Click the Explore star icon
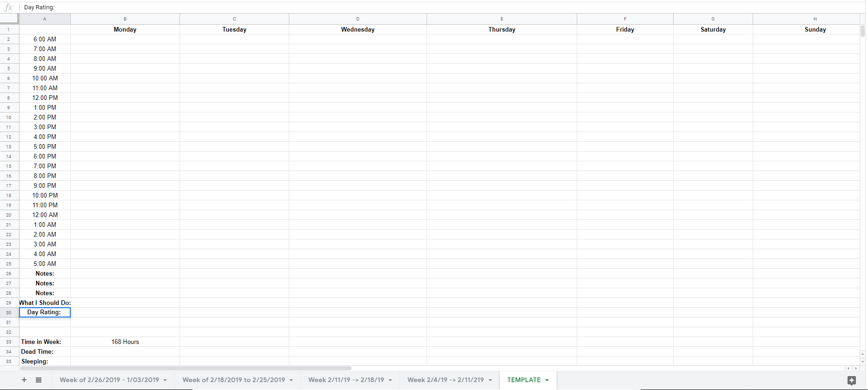This screenshot has height=390, width=868. click(x=852, y=381)
